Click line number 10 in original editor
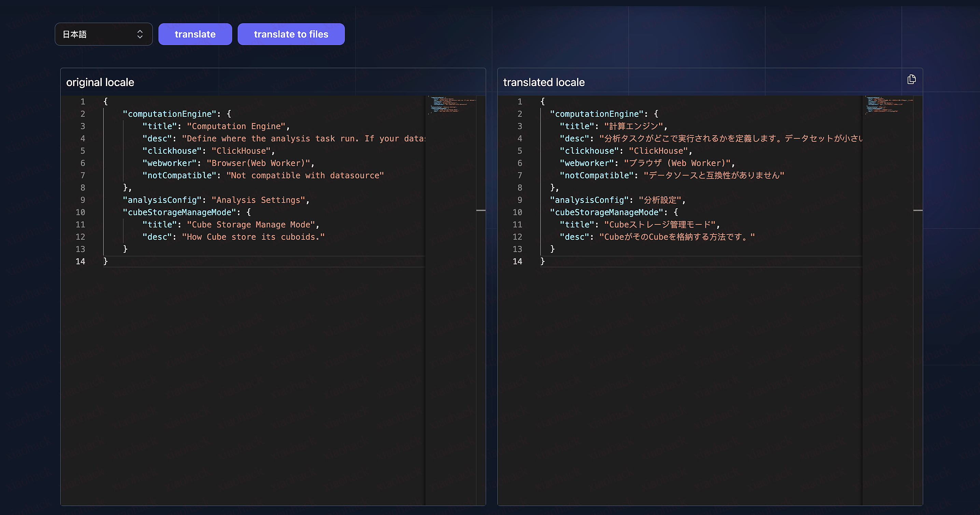 tap(80, 212)
